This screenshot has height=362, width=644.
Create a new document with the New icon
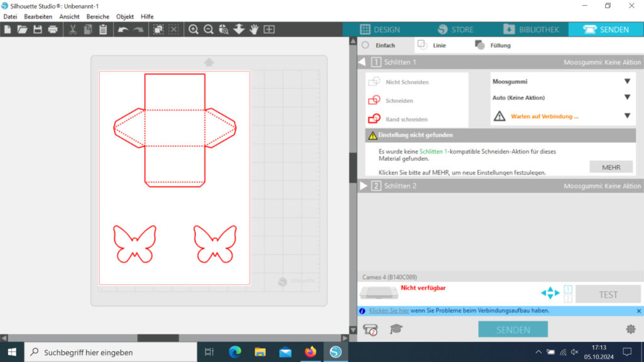tap(8, 29)
